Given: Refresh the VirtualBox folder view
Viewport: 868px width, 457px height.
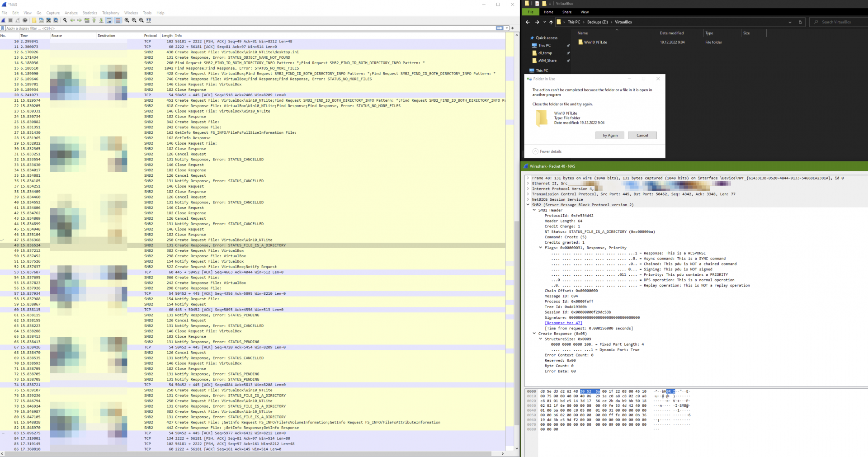Looking at the screenshot, I should tap(800, 22).
